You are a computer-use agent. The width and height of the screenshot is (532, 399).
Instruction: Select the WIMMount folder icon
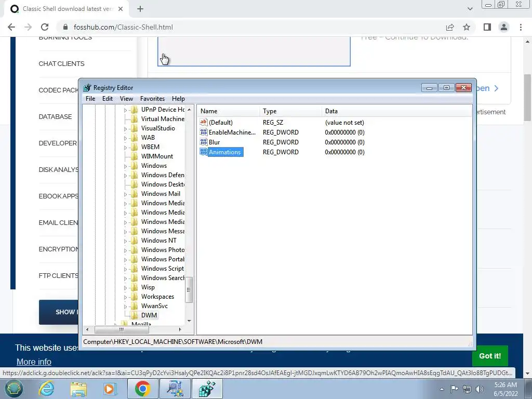(135, 156)
